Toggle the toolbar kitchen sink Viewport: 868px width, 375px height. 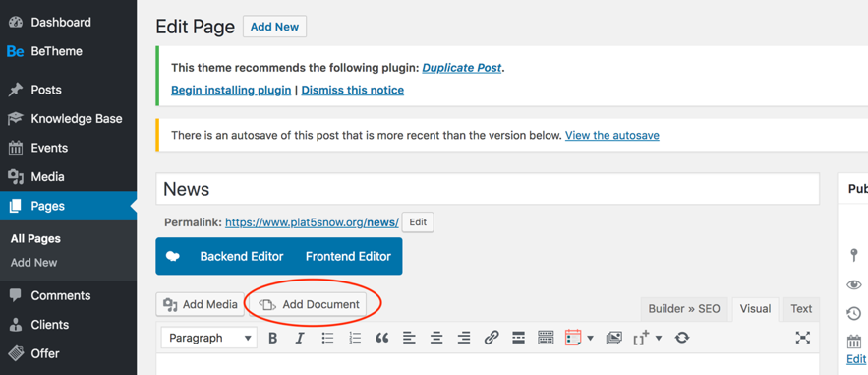pyautogui.click(x=546, y=338)
